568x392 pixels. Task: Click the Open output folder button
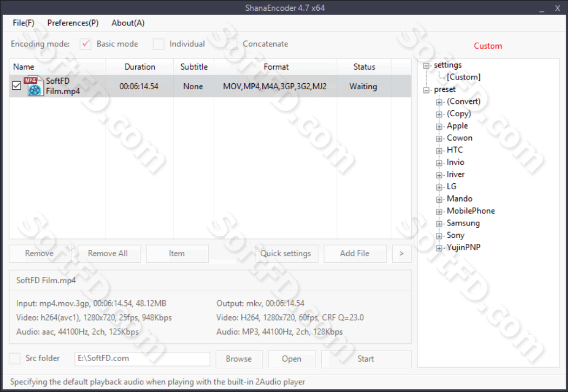[292, 359]
